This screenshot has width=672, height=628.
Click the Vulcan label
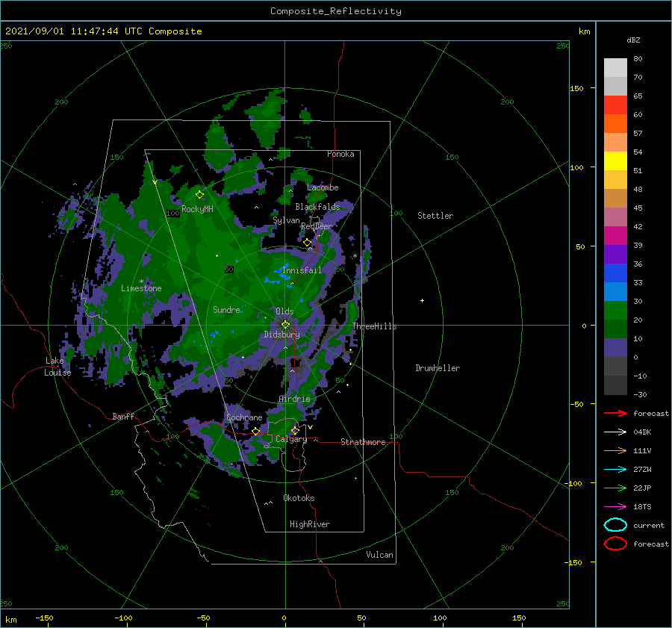coord(379,554)
